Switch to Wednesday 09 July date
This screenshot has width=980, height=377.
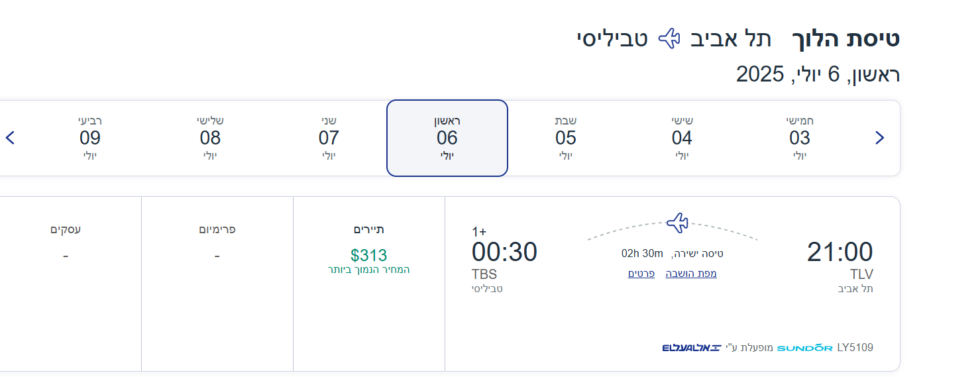[90, 138]
